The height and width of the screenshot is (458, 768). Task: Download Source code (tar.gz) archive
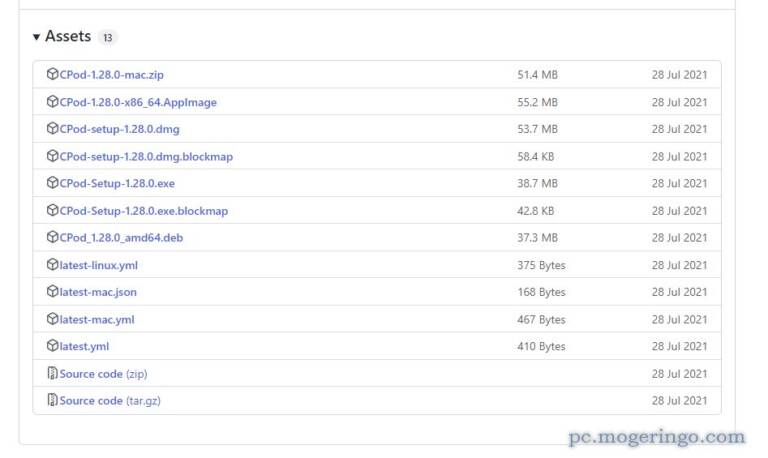point(109,400)
